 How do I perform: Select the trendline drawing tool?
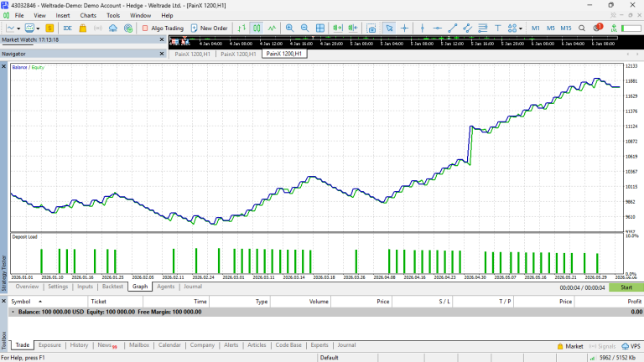tap(453, 28)
